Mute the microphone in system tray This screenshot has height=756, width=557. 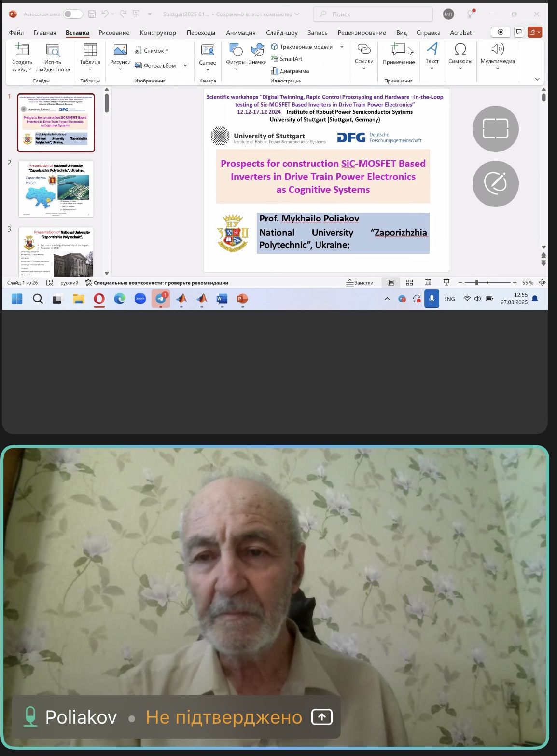pyautogui.click(x=432, y=299)
